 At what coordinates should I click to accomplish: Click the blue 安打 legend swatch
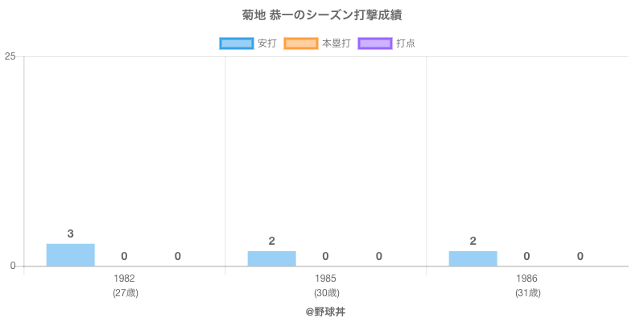(236, 43)
